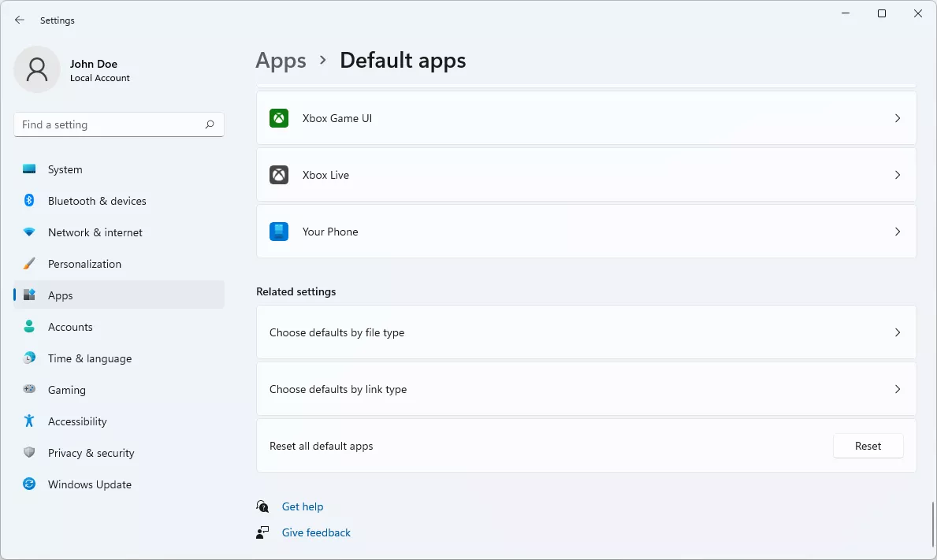Minimize the Settings window
Screen dimensions: 937x560
point(846,13)
